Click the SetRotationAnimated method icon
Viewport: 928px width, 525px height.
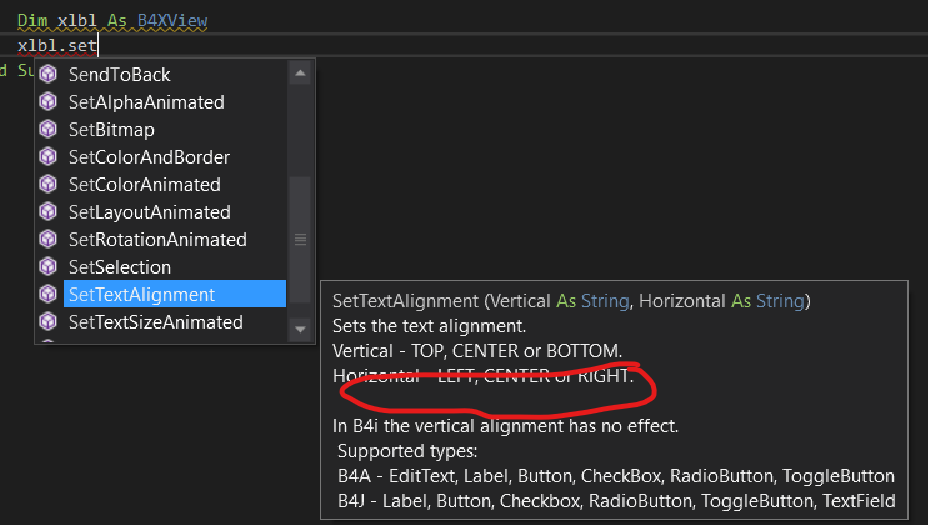[48, 240]
